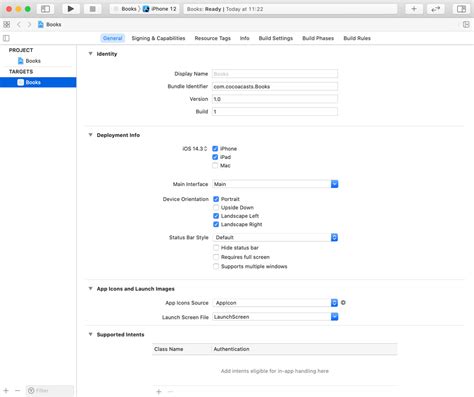Screen dimensions: 474x397
Task: Toggle the Portrait orientation checkbox
Action: pyautogui.click(x=216, y=199)
